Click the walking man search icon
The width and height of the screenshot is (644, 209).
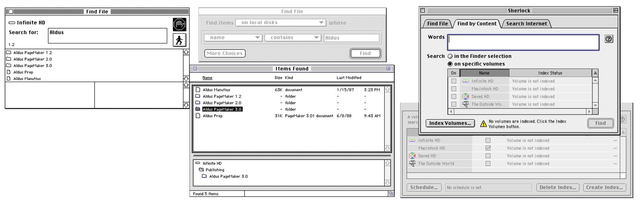click(180, 40)
